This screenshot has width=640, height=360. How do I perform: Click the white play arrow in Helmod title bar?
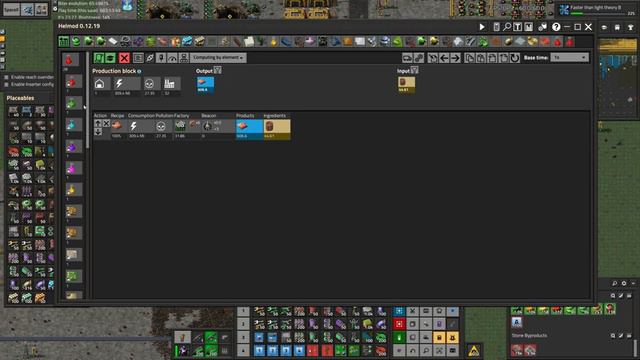482,27
